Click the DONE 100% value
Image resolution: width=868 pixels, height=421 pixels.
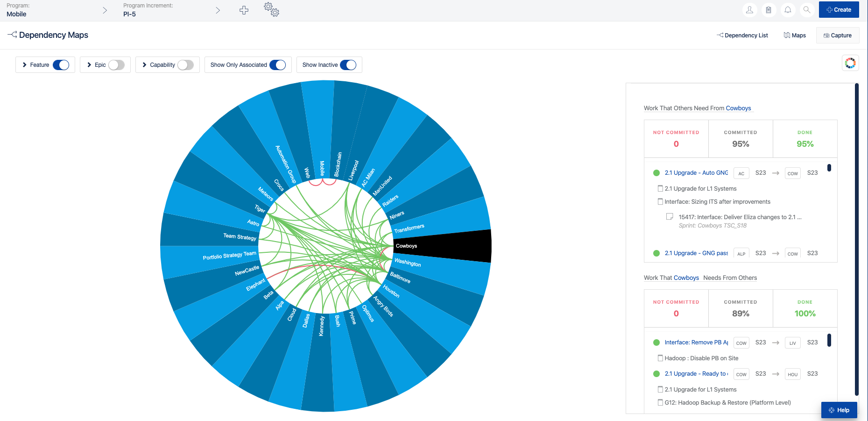point(805,314)
